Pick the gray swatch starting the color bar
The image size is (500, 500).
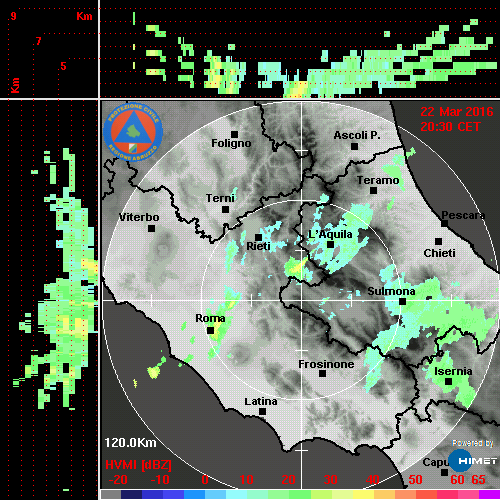pos(111,494)
